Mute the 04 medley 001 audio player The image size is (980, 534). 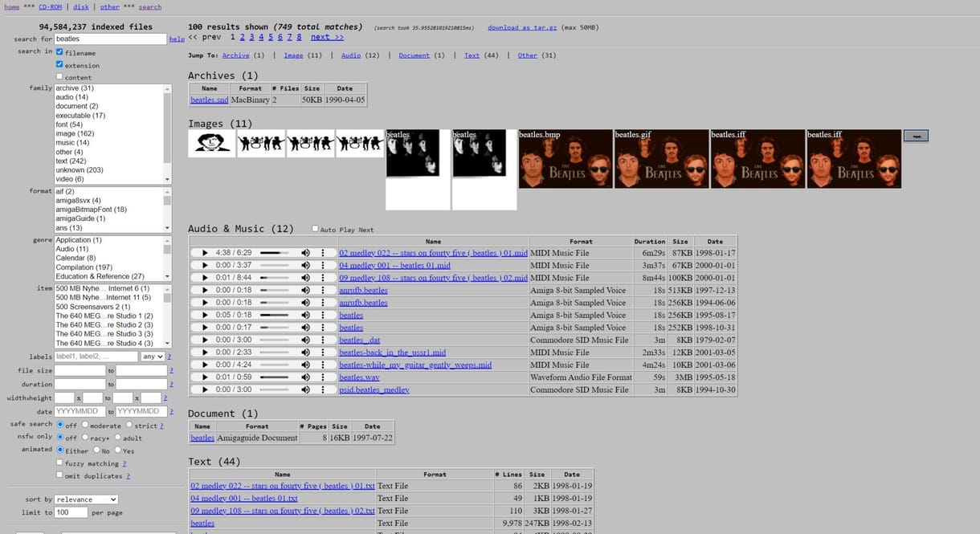tap(305, 265)
